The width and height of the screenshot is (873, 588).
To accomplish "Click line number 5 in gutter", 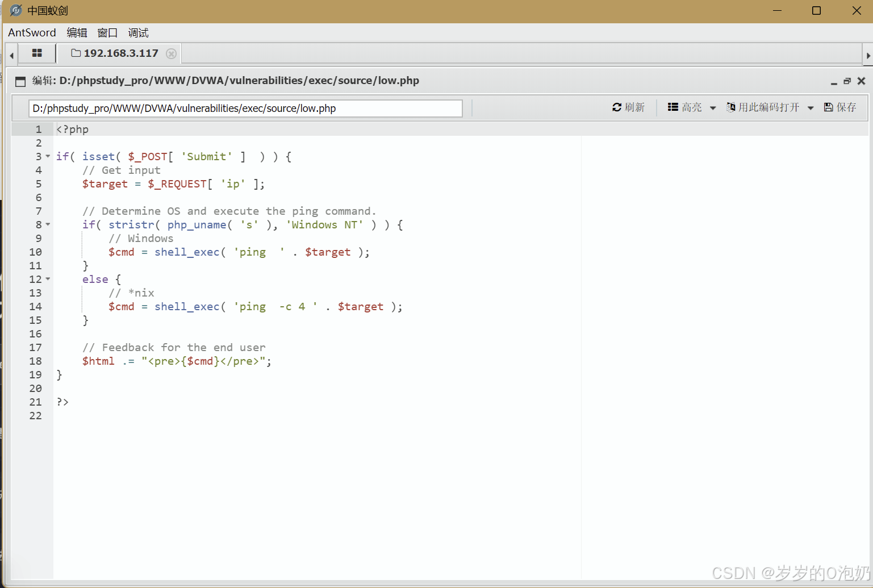I will [39, 184].
